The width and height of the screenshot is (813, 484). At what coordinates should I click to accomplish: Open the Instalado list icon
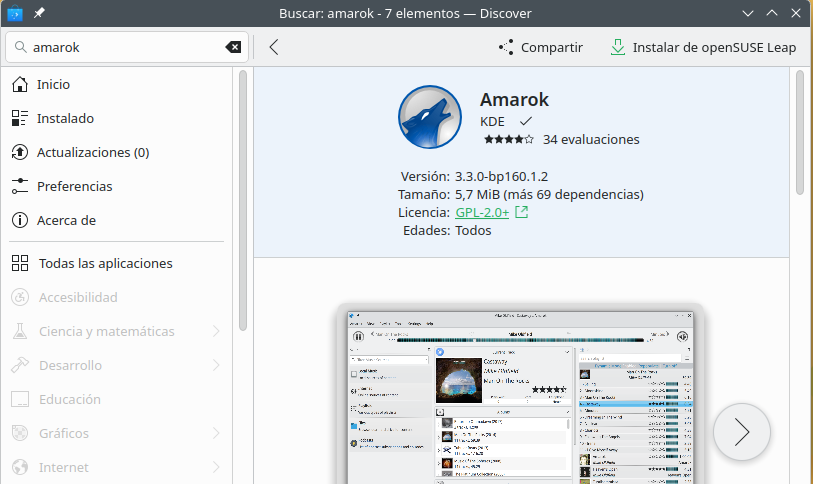pos(20,118)
